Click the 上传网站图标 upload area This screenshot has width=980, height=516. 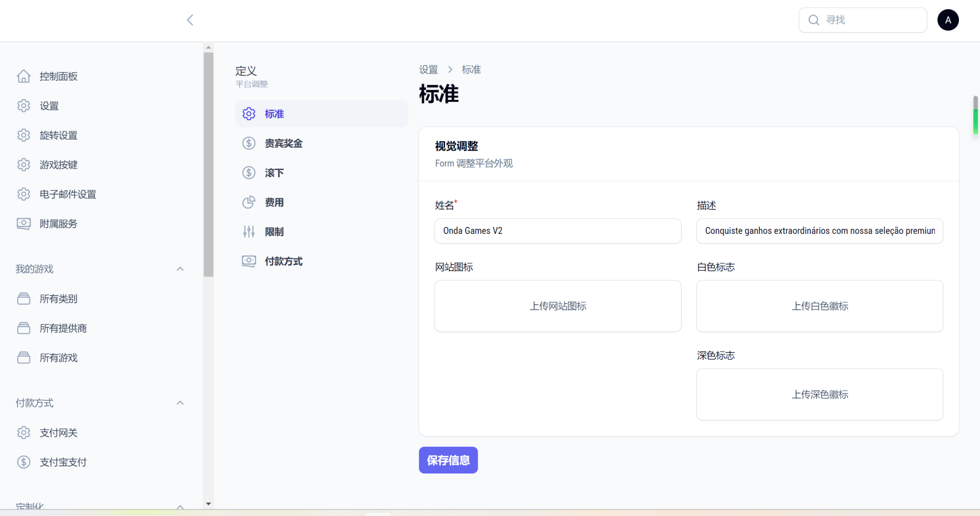557,306
